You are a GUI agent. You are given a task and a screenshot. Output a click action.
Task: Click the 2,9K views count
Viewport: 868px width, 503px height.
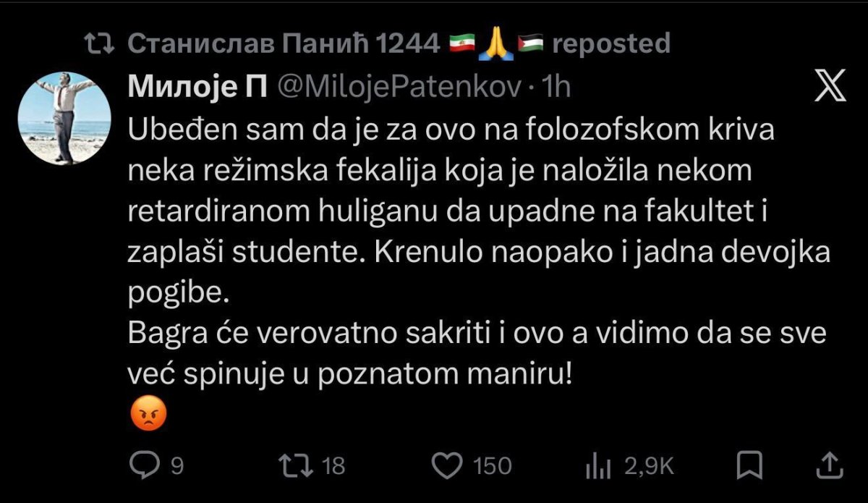pos(649,465)
